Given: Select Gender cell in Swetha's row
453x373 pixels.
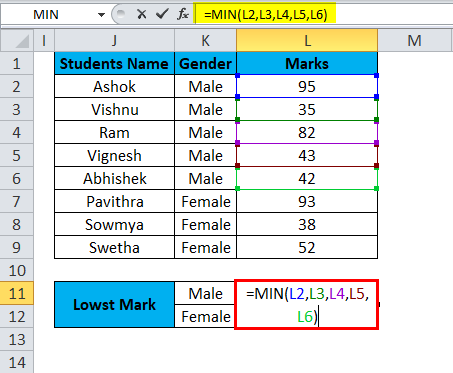Looking at the screenshot, I should point(205,247).
